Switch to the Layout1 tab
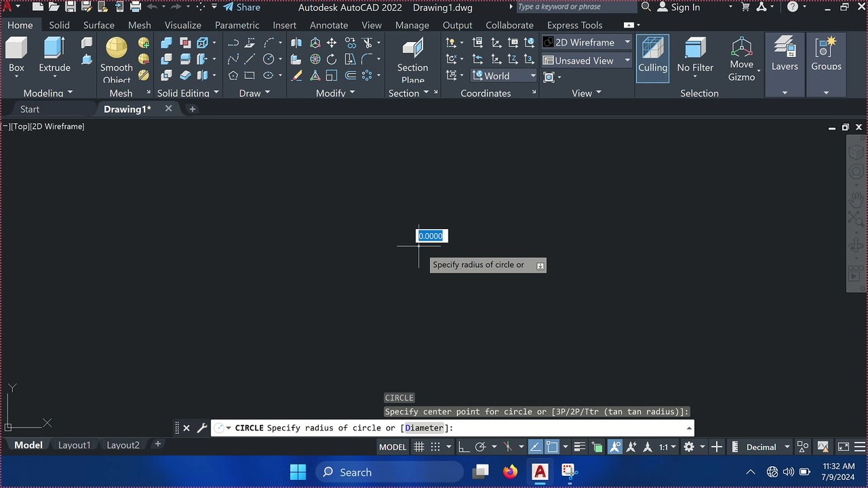 click(74, 445)
